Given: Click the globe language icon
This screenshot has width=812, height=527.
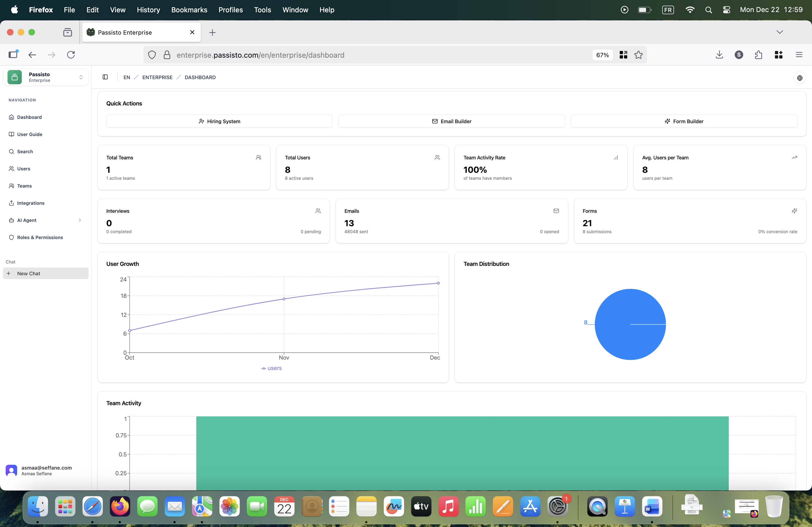Looking at the screenshot, I should pyautogui.click(x=799, y=78).
